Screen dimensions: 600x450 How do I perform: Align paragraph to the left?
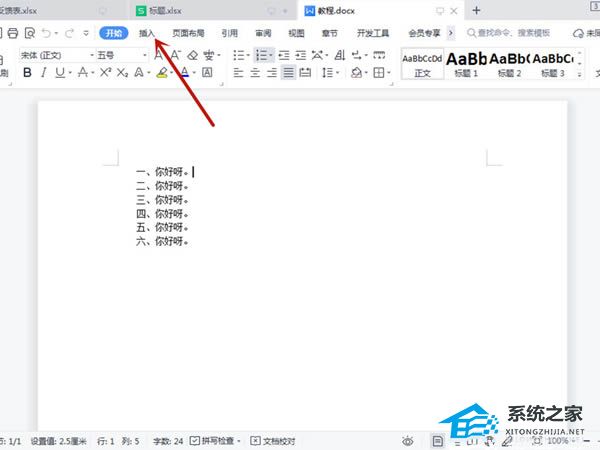[238, 72]
